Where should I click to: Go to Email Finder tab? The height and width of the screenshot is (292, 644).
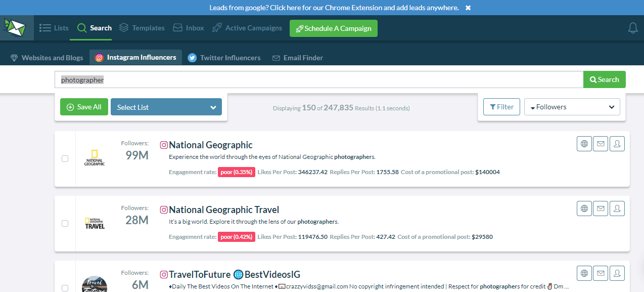pyautogui.click(x=297, y=58)
